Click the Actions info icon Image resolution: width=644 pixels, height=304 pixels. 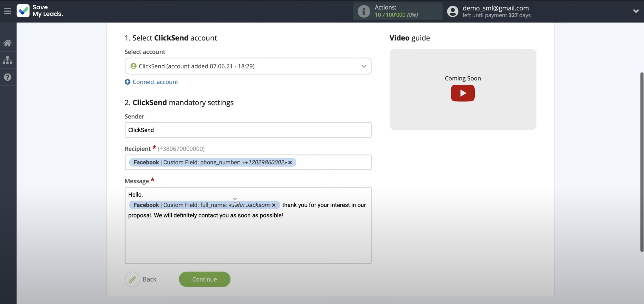pos(364,11)
